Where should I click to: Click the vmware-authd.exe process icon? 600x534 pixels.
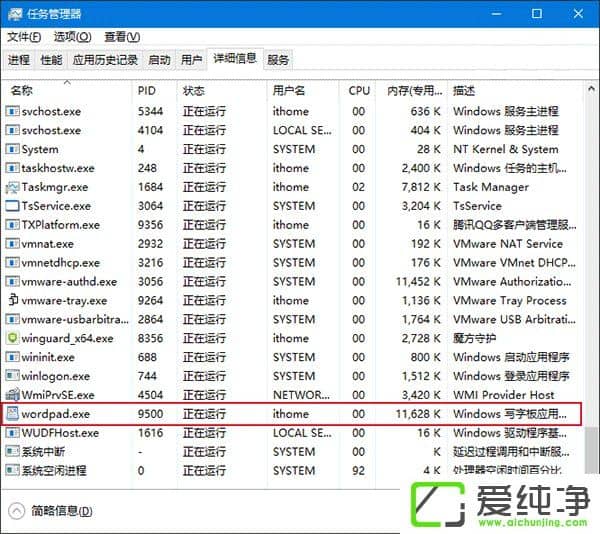pyautogui.click(x=12, y=282)
